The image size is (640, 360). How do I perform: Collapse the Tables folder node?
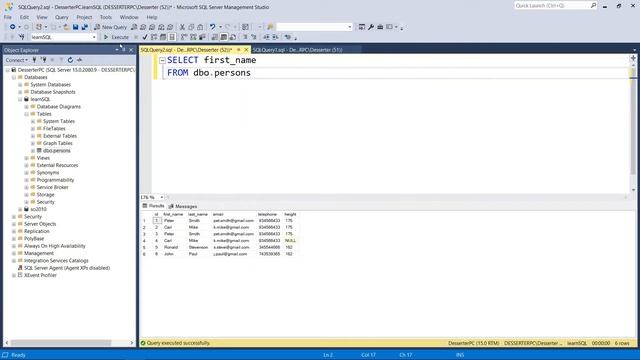click(27, 114)
